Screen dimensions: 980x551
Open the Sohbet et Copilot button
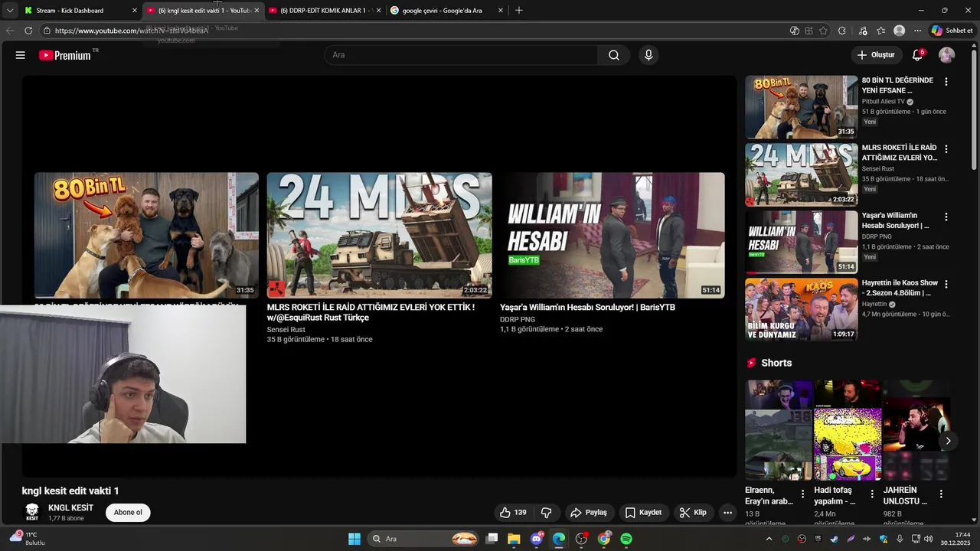952,31
